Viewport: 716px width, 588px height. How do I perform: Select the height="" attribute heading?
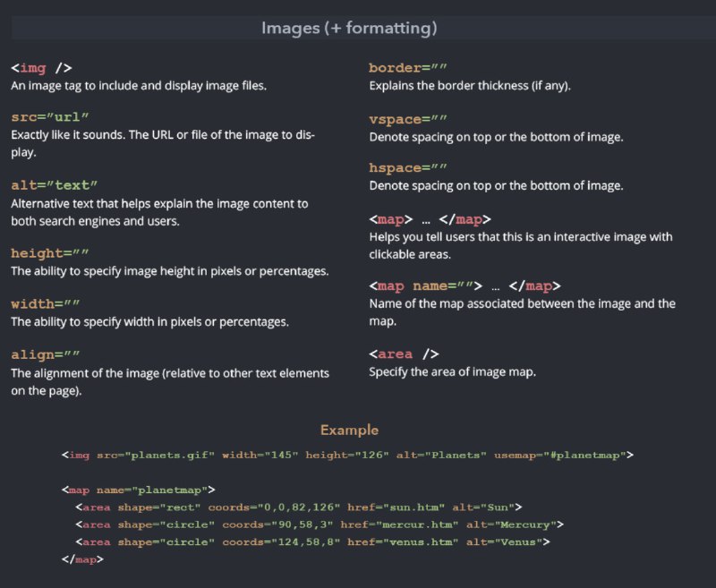[x=50, y=253]
